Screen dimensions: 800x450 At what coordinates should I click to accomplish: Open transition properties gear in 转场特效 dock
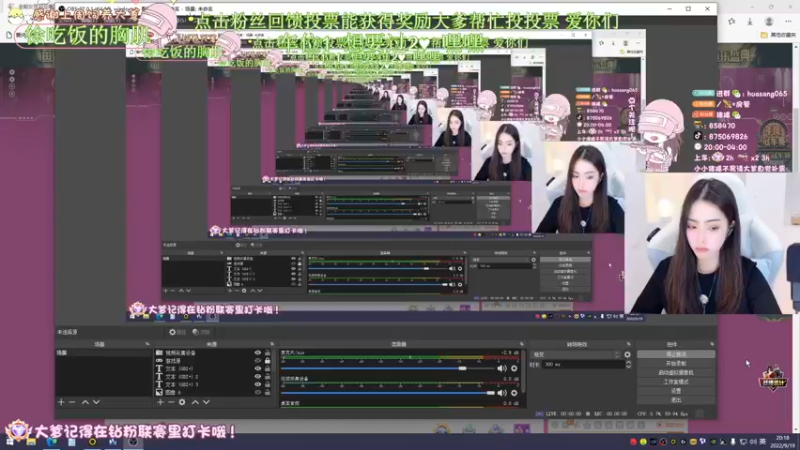click(628, 355)
